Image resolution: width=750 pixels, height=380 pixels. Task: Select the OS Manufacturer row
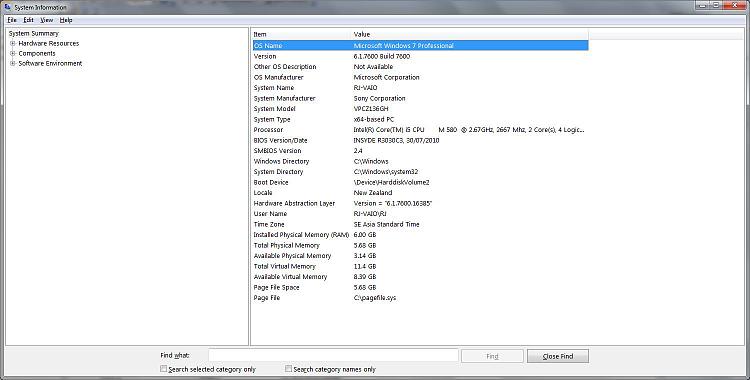(420, 77)
